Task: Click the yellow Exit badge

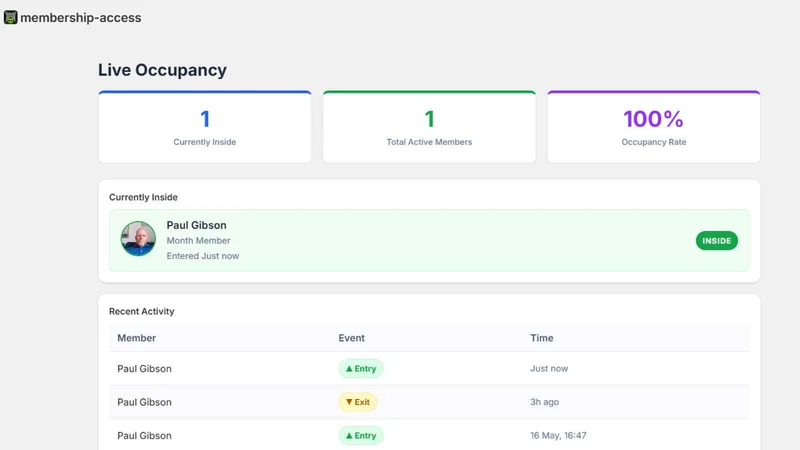Action: 358,402
